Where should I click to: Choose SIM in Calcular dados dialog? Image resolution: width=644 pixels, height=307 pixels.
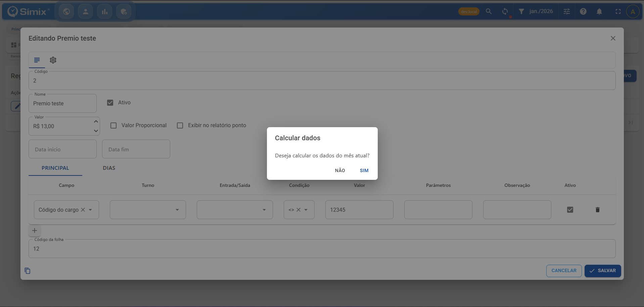click(364, 170)
